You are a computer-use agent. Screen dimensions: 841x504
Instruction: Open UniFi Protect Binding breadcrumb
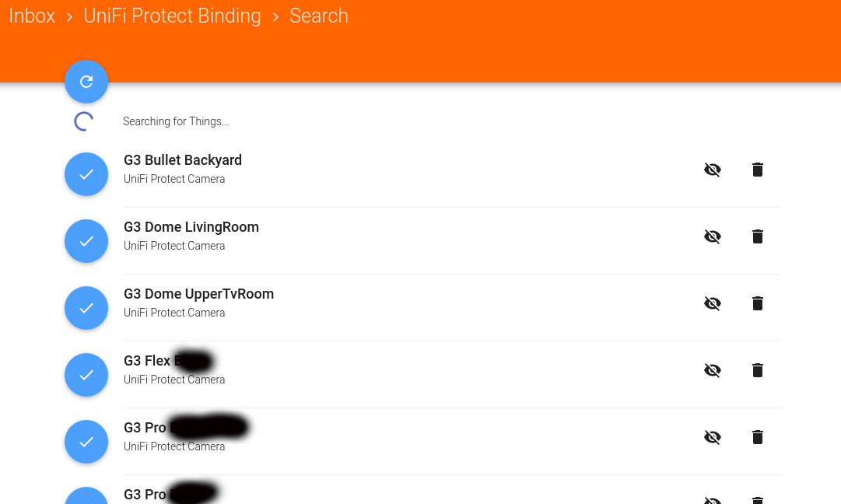point(172,16)
